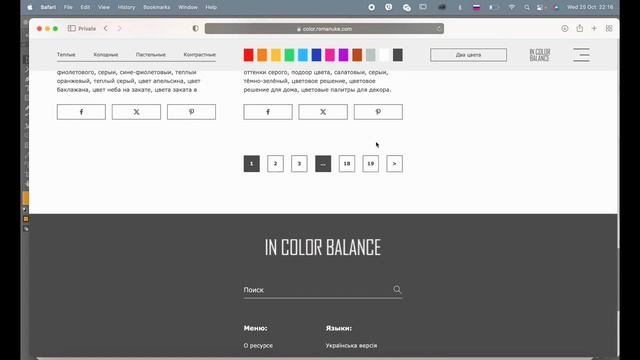
Task: Pick the light gray color swatch
Action: point(371,55)
